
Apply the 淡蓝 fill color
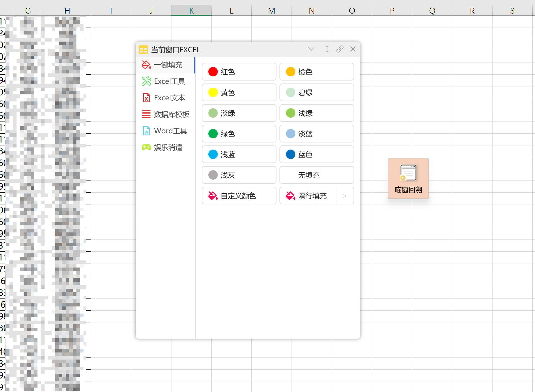317,134
